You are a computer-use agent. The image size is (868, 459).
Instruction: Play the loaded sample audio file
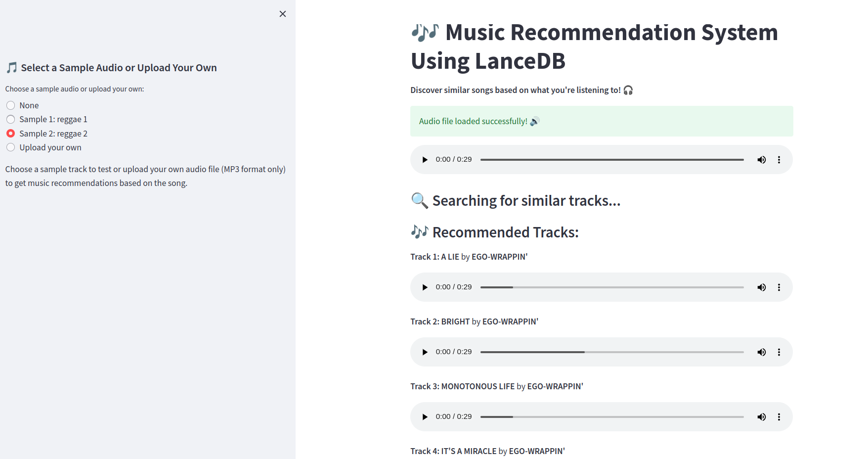[x=425, y=160]
